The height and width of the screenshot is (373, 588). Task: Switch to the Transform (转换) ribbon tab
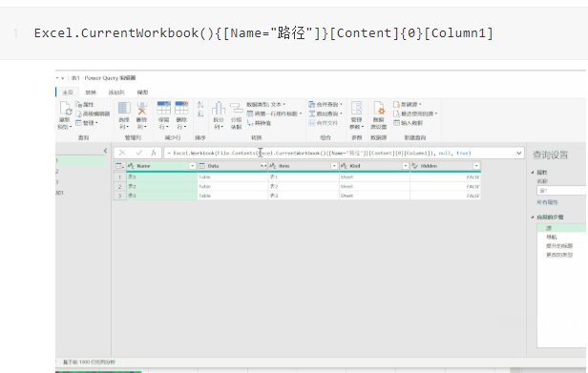(91, 93)
